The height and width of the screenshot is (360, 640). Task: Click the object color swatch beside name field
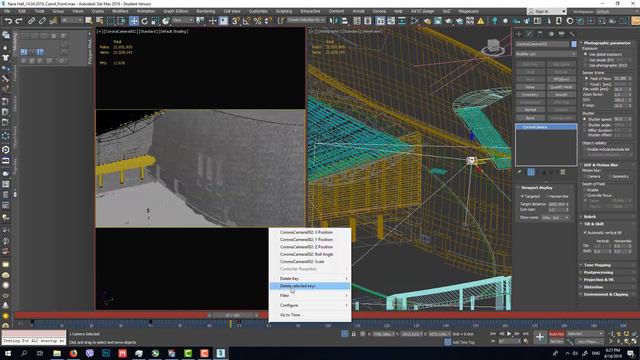pos(574,44)
